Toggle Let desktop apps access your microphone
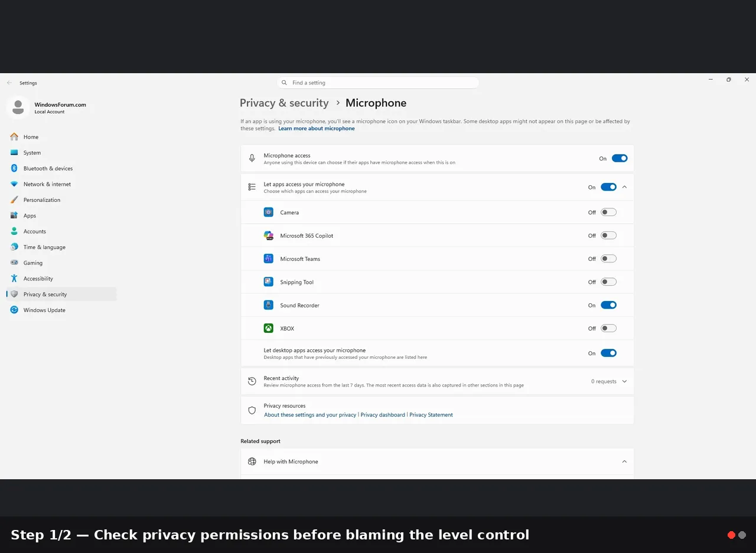The width and height of the screenshot is (756, 553). [608, 353]
